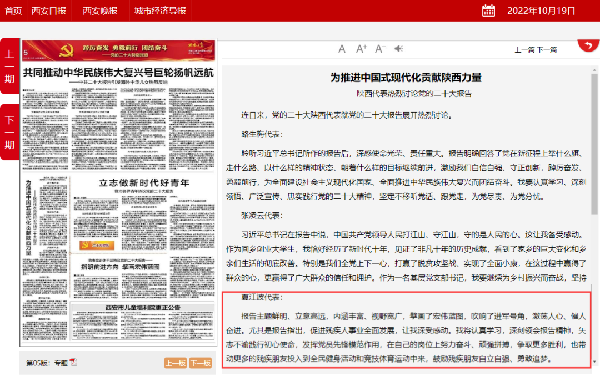Click the 下一期 next issue tab

point(10,132)
